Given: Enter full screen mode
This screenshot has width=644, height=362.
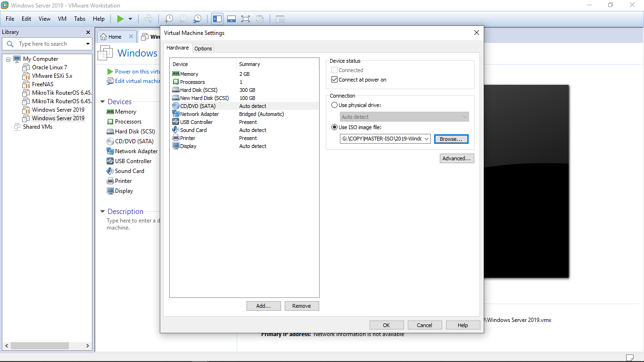Looking at the screenshot, I should click(x=246, y=19).
